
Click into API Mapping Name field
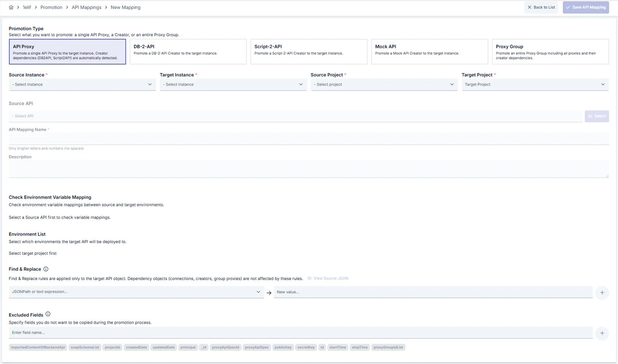(309, 139)
